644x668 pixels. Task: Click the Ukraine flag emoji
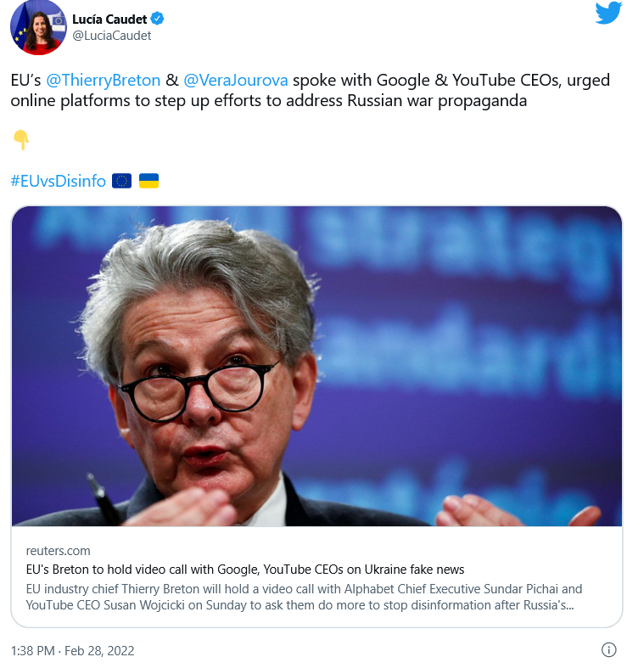149,181
